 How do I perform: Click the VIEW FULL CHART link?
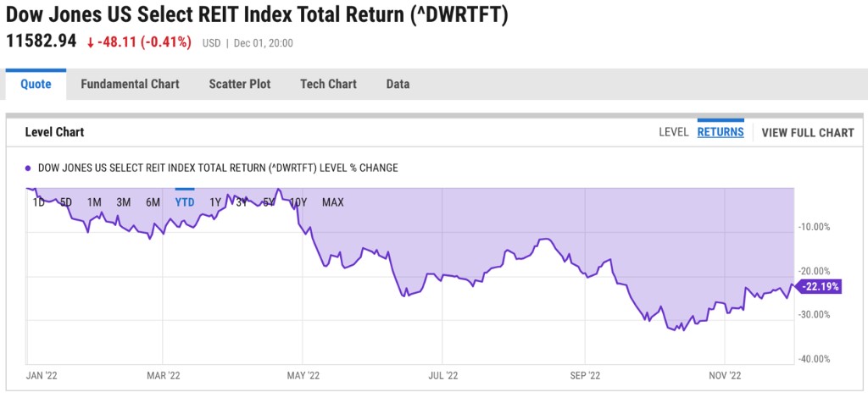(808, 132)
